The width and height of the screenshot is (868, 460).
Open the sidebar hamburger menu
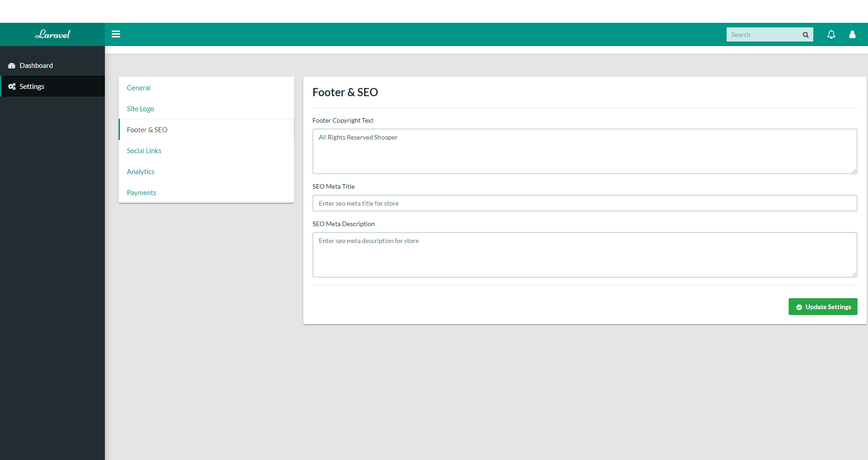[116, 34]
